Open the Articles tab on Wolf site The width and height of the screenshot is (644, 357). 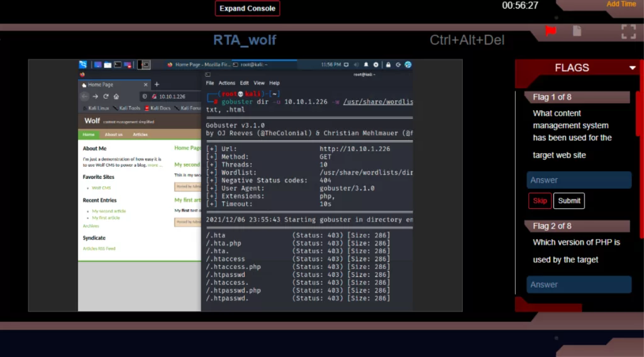click(x=140, y=135)
